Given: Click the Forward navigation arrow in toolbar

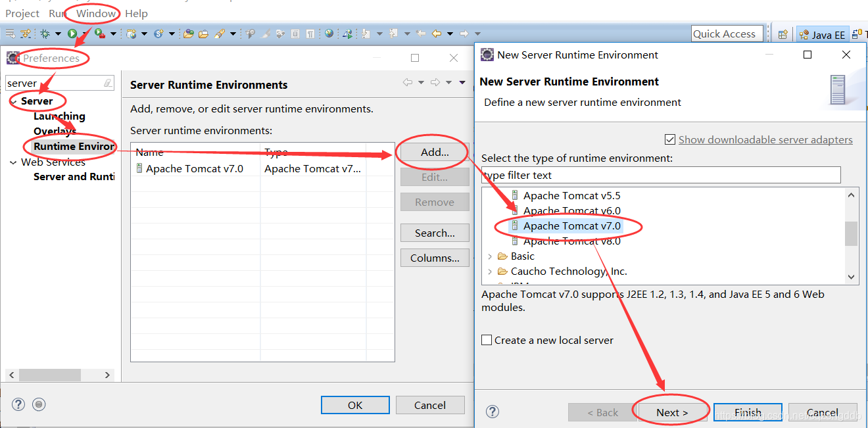Looking at the screenshot, I should tap(464, 34).
